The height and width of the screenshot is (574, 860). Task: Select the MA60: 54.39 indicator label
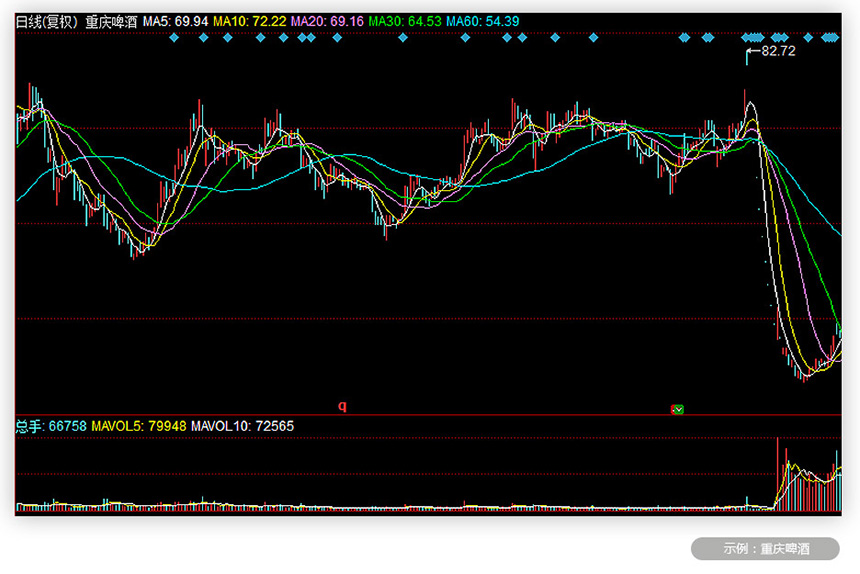(x=482, y=21)
